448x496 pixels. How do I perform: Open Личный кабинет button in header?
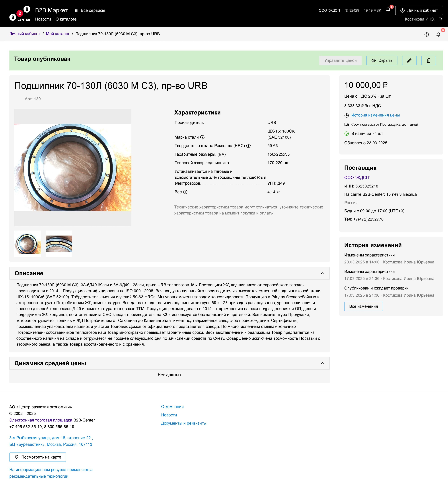tap(419, 10)
